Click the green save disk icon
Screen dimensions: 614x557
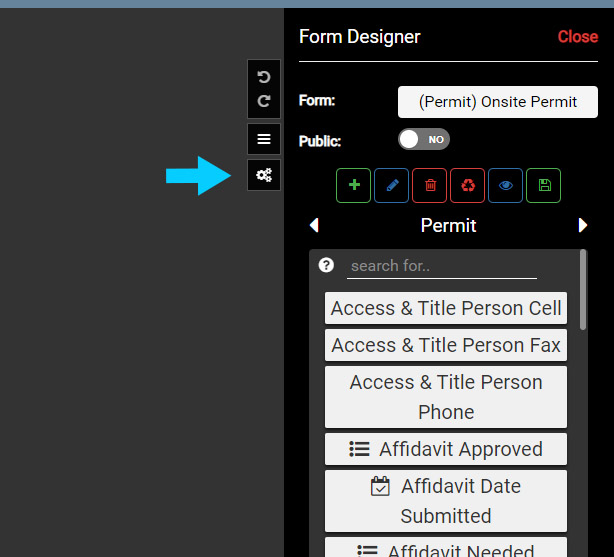click(x=543, y=185)
